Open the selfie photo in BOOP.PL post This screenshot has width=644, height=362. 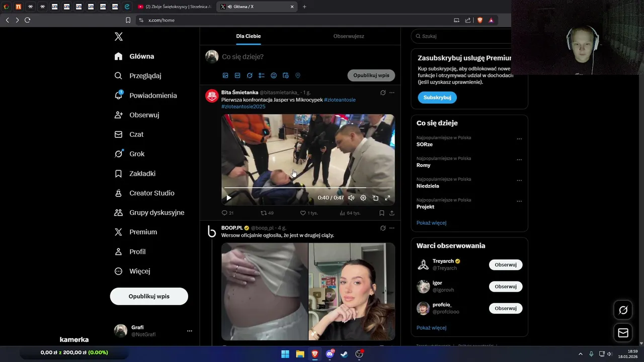(352, 292)
